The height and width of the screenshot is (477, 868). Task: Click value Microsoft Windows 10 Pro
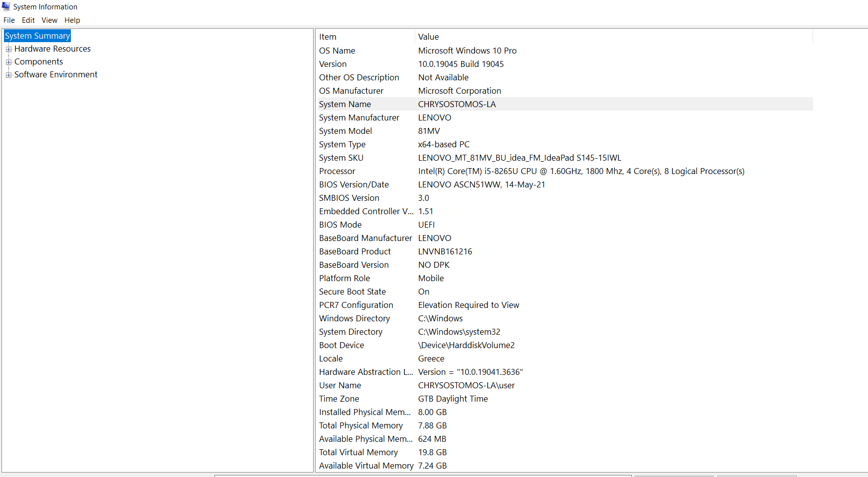pyautogui.click(x=467, y=51)
